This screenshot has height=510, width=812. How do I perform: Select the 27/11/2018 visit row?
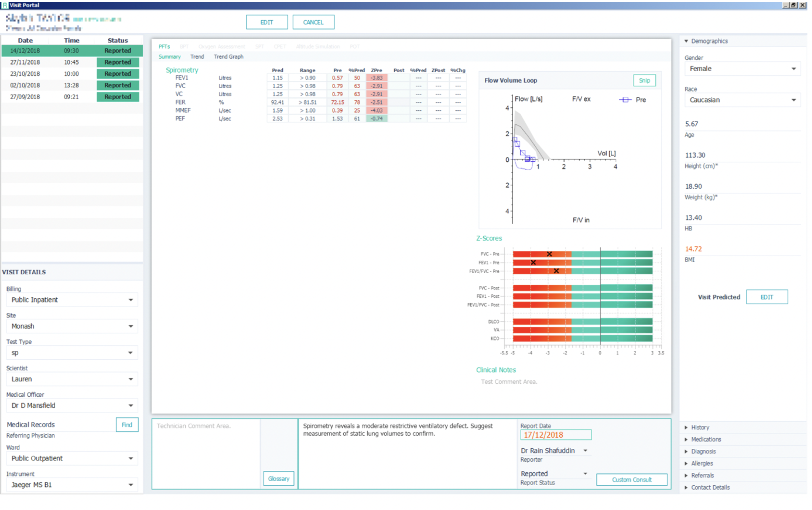(x=72, y=62)
